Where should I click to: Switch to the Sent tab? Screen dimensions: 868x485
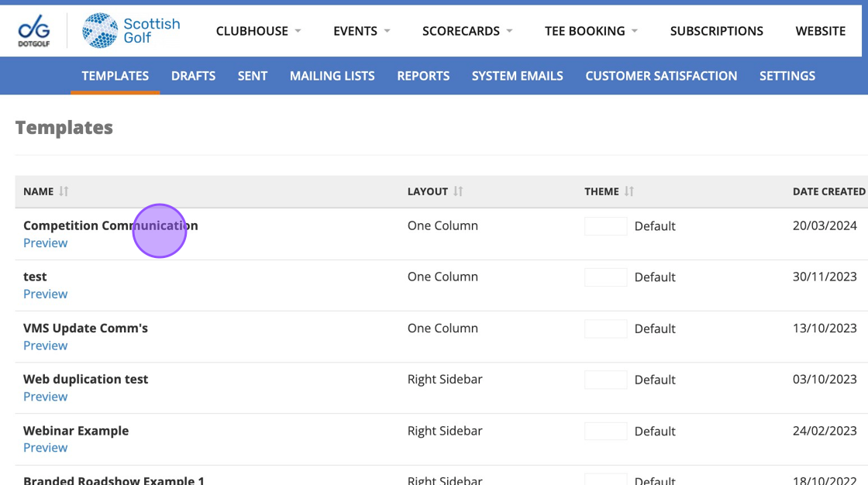point(253,76)
